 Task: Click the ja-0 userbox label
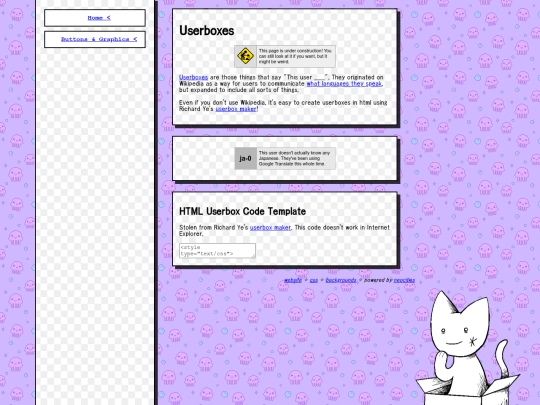pyautogui.click(x=246, y=158)
